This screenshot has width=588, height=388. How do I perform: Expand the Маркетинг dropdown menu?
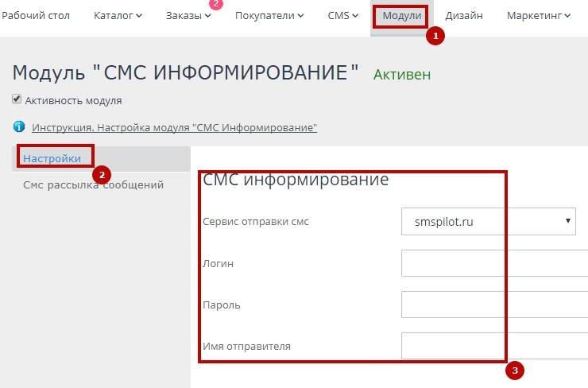coord(539,16)
